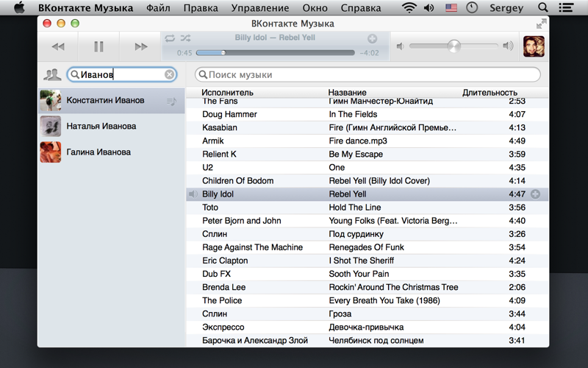The width and height of the screenshot is (588, 368).
Task: Select friend Константин Иванов
Action: tap(112, 101)
